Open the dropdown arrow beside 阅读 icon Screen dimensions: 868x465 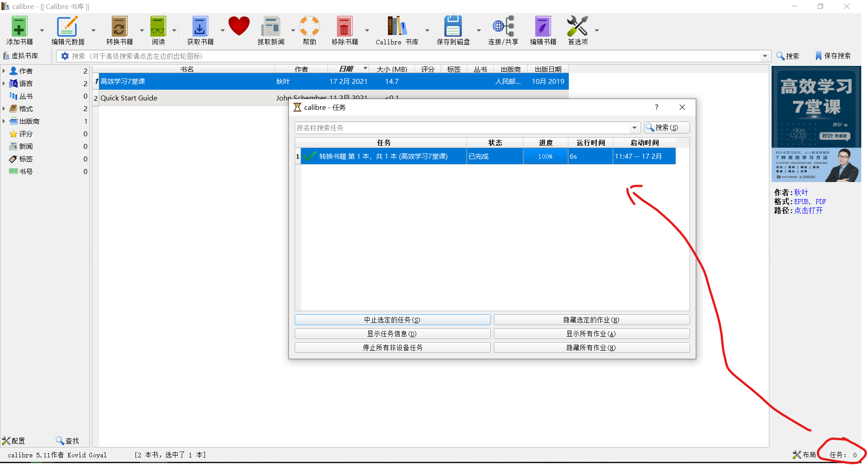pos(174,30)
